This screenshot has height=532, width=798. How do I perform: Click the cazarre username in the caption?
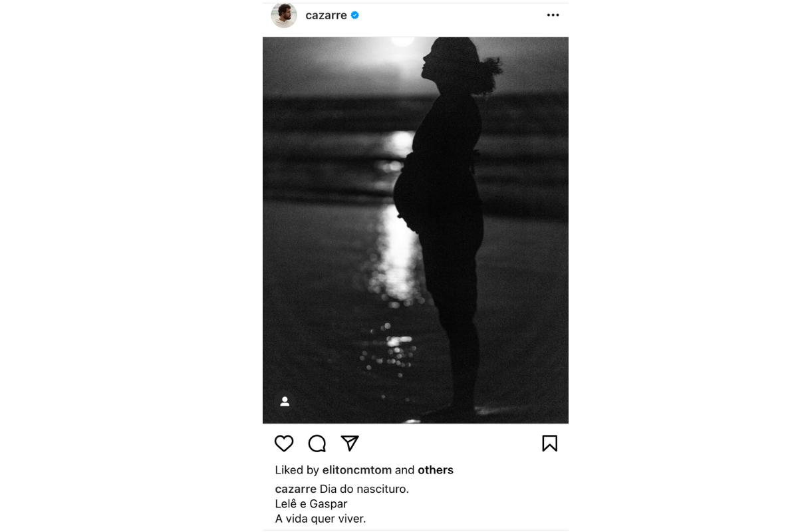click(x=295, y=489)
